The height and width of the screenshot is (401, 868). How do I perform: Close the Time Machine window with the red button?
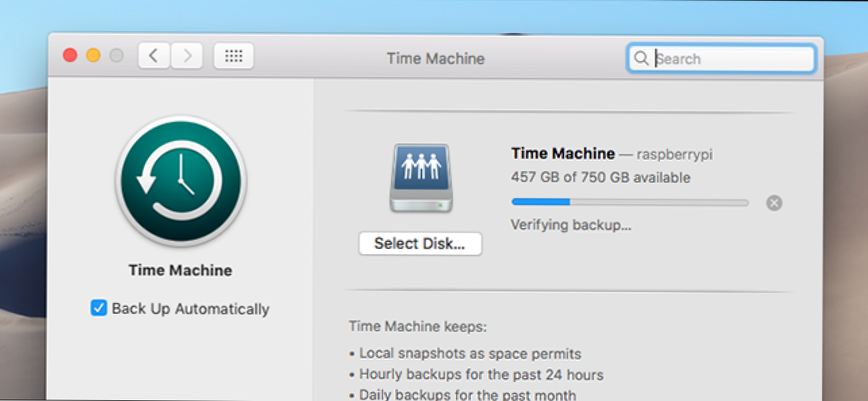70,55
